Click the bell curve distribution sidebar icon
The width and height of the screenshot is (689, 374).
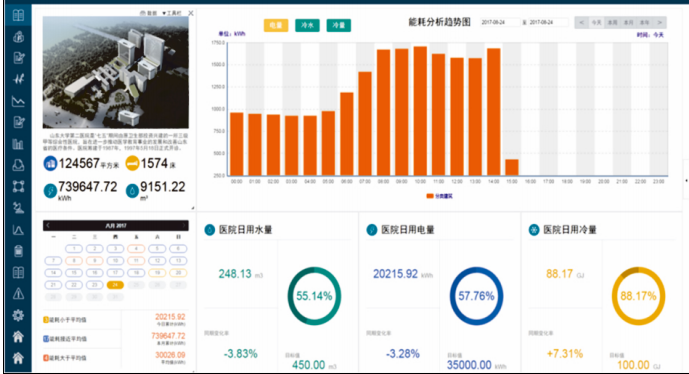tap(18, 229)
